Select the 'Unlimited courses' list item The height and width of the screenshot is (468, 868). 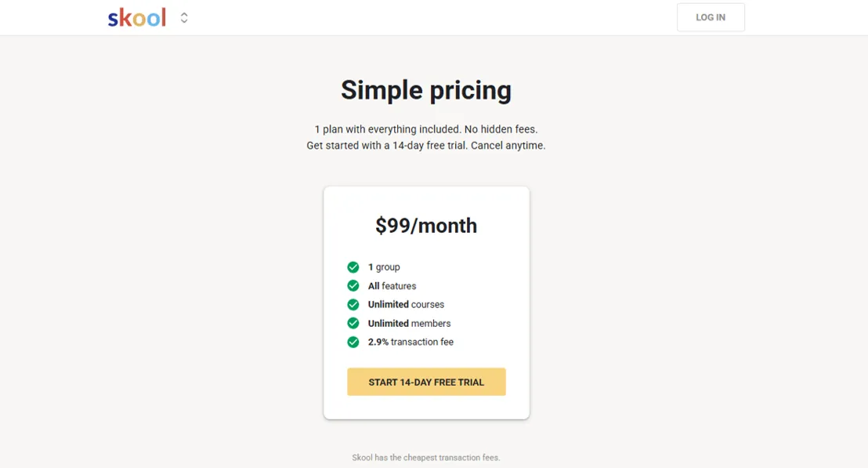click(x=406, y=305)
